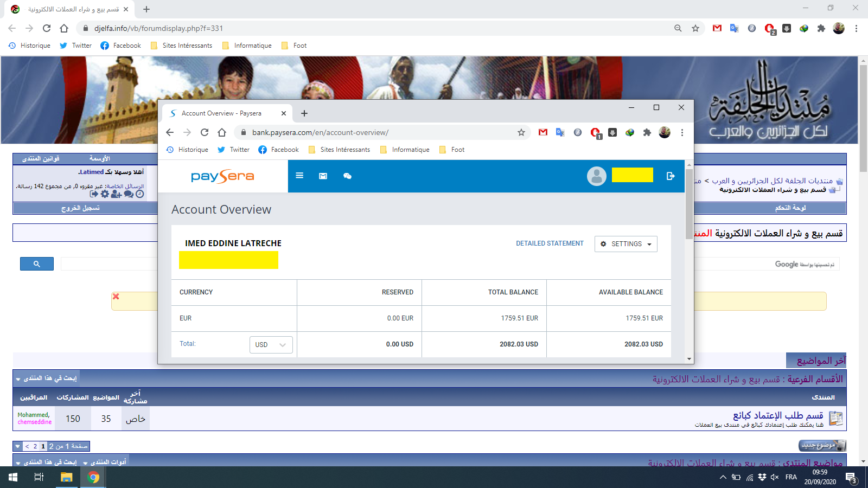Open home page in Paysera window

tap(222, 132)
